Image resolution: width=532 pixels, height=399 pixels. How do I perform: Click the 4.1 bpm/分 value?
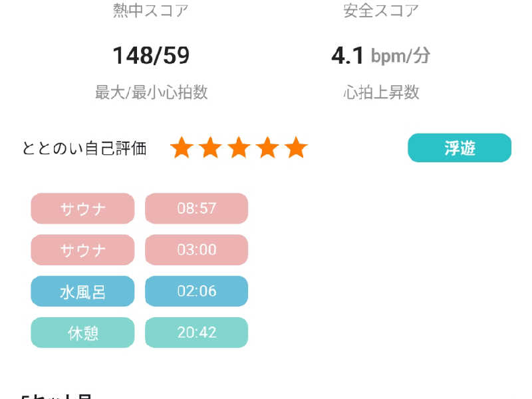pos(380,56)
